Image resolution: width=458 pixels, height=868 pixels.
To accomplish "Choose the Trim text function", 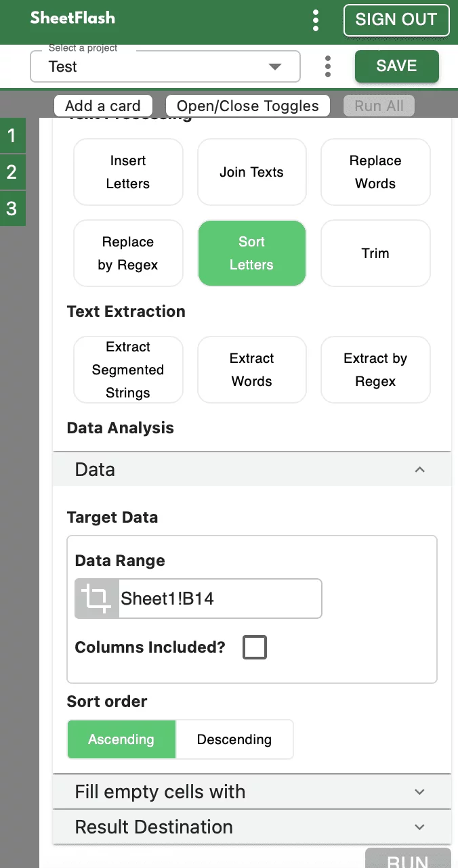I will 375,253.
